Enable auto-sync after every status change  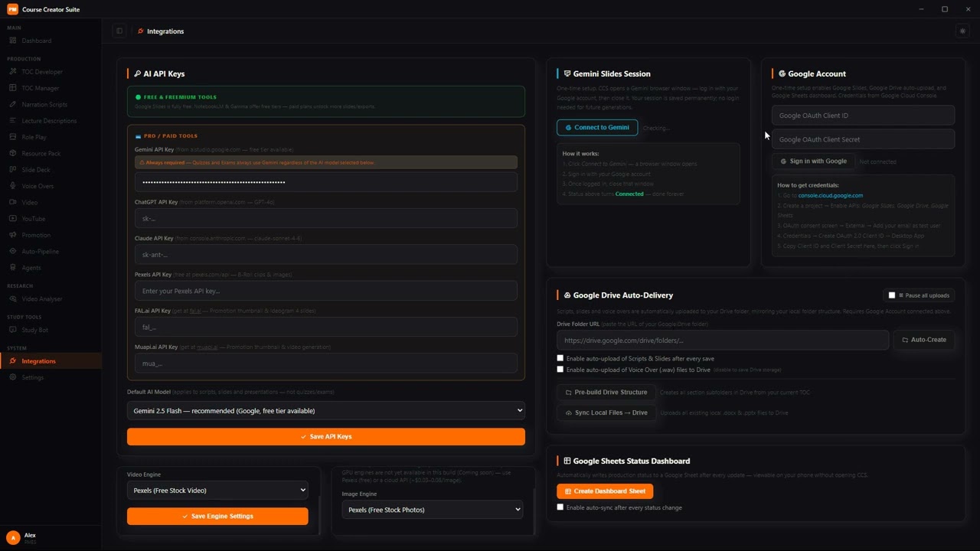560,507
